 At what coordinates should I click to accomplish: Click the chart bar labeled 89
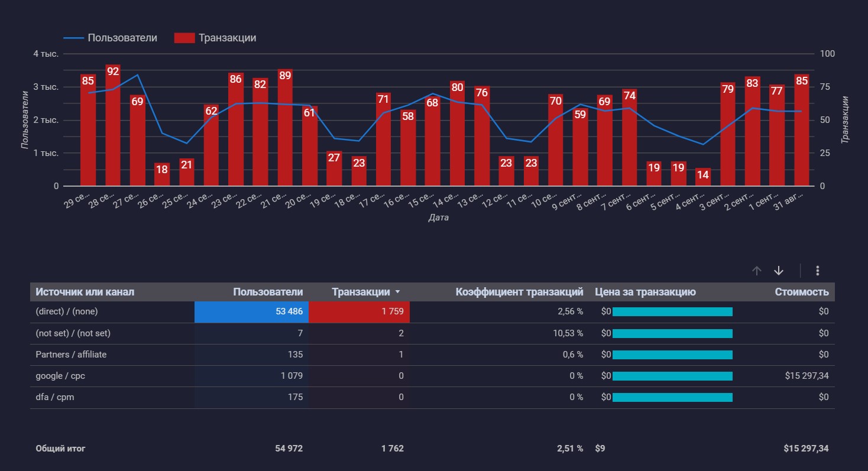(x=285, y=128)
